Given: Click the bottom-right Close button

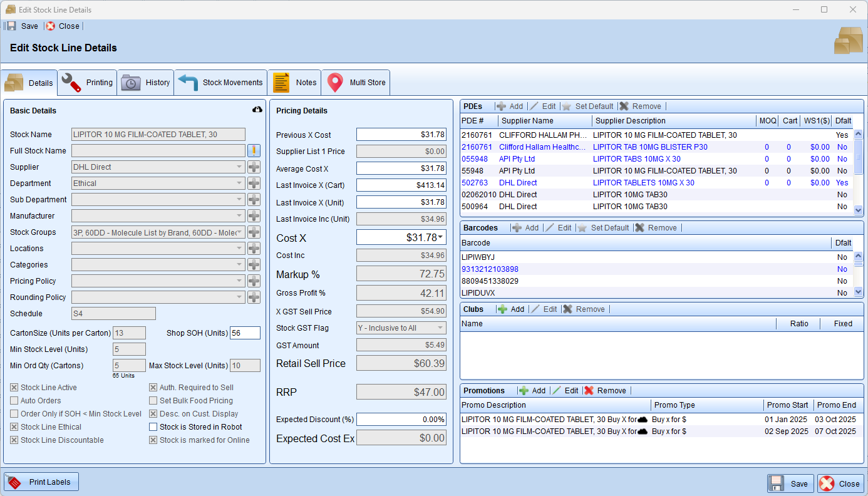Looking at the screenshot, I should 840,483.
